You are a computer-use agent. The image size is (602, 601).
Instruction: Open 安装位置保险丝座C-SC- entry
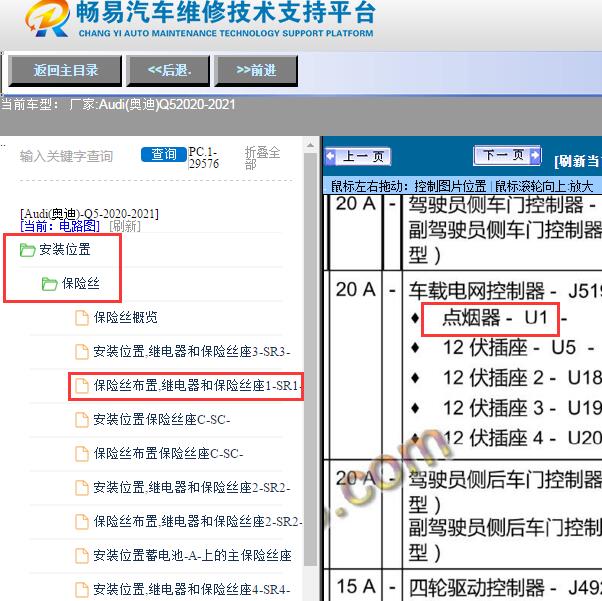(x=162, y=419)
